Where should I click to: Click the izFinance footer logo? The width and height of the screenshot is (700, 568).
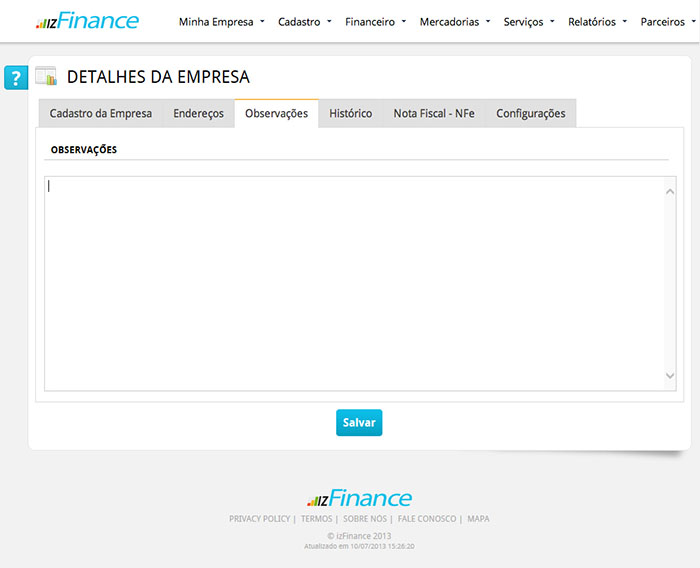[359, 499]
